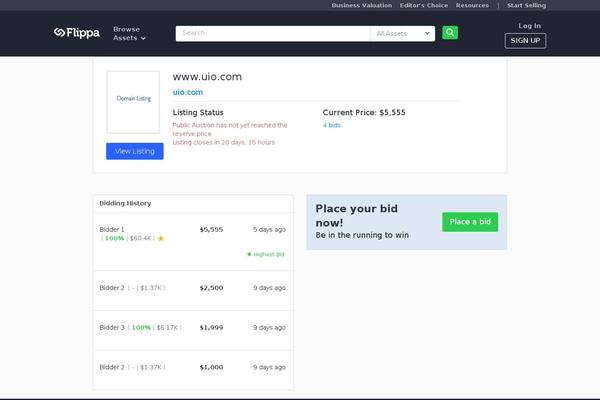600x400 pixels.
Task: Click the green search magnifier button
Action: click(450, 33)
